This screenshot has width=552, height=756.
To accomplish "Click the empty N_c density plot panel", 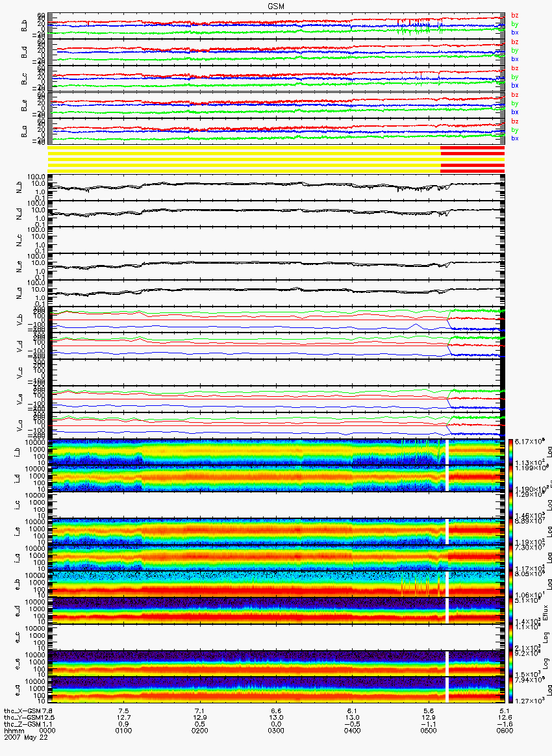I will click(276, 240).
